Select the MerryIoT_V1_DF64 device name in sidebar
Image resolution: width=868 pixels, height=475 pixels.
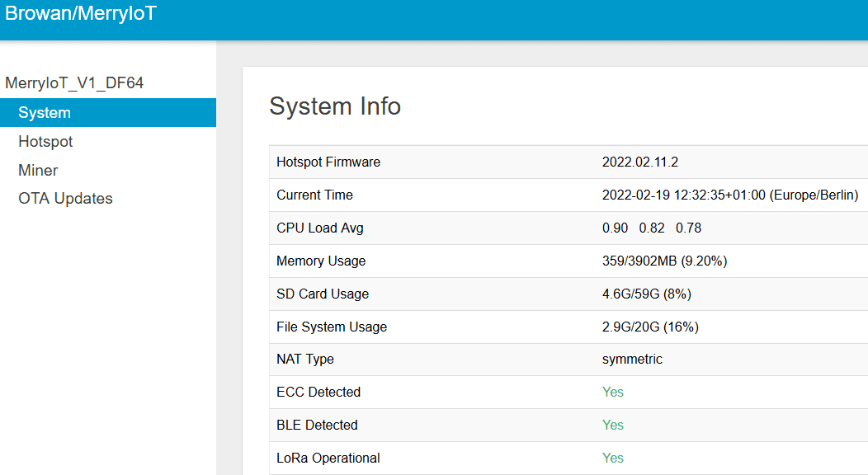coord(75,83)
